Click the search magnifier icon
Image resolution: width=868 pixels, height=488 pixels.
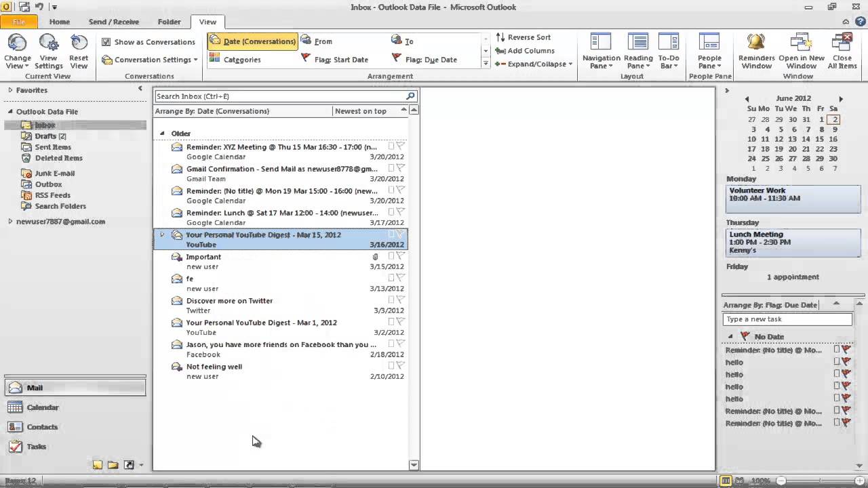coord(410,96)
